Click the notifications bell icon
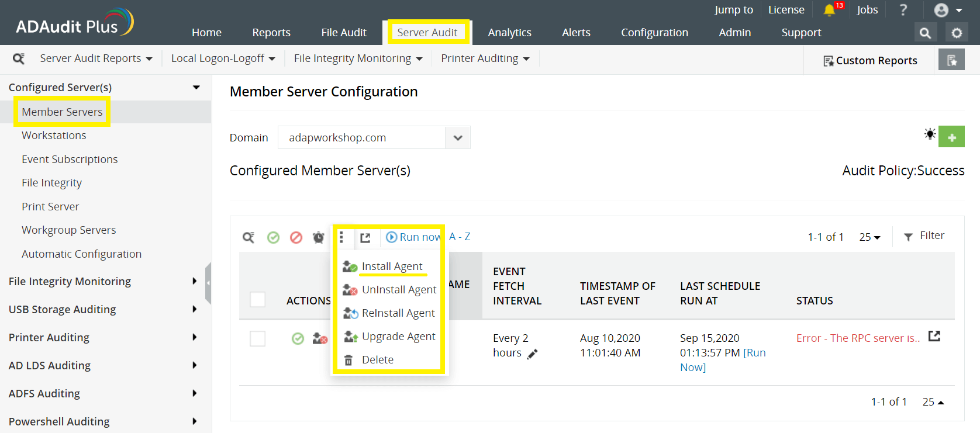 [829, 10]
